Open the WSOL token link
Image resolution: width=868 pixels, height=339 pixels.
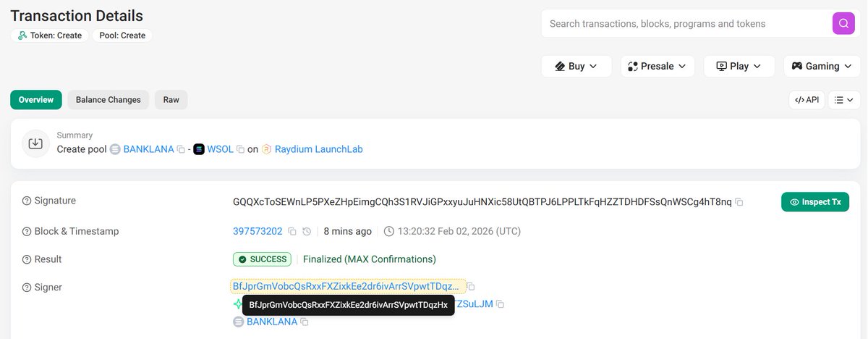pos(221,149)
